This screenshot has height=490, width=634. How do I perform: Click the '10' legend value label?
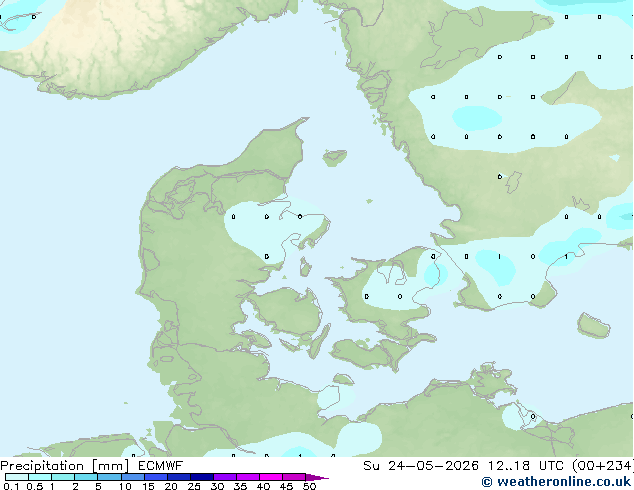click(125, 486)
